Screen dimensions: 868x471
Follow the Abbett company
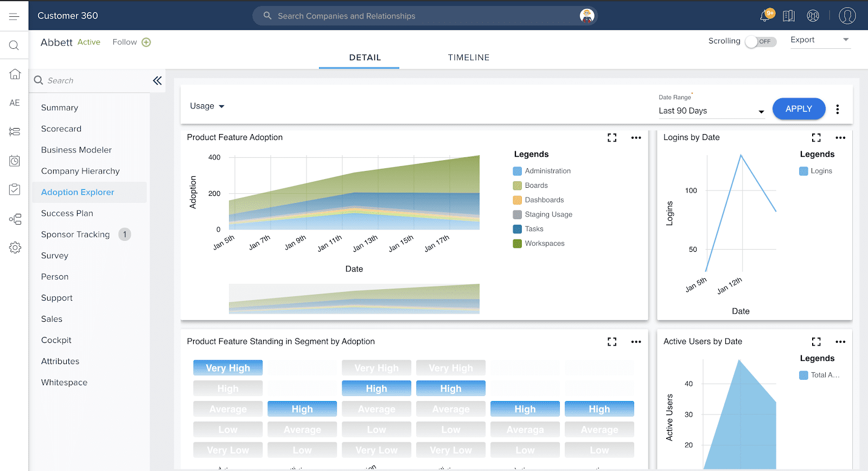131,42
